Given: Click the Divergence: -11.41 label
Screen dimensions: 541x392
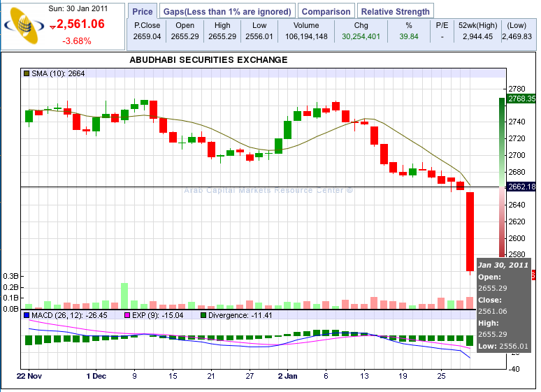Looking at the screenshot, I should pyautogui.click(x=240, y=315).
